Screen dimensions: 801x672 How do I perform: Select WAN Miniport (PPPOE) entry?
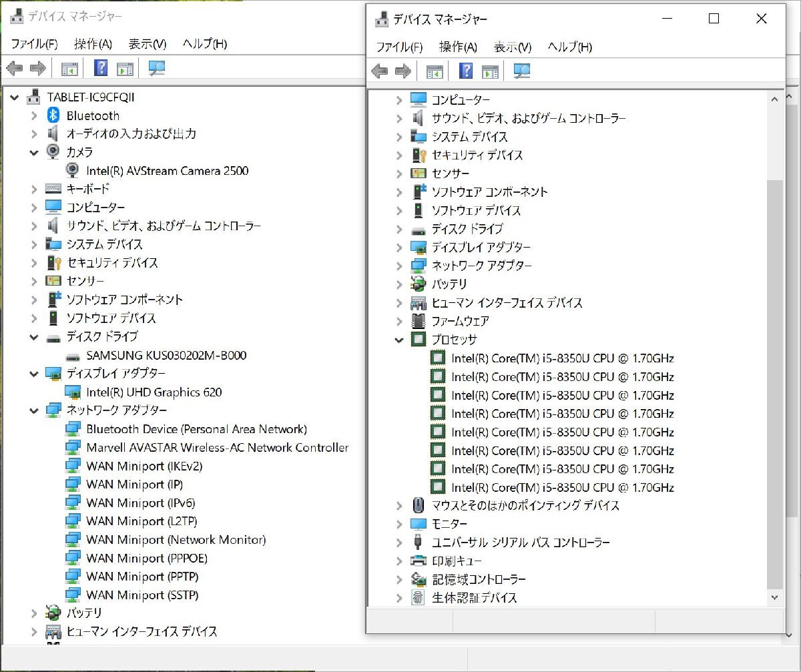[x=147, y=558]
